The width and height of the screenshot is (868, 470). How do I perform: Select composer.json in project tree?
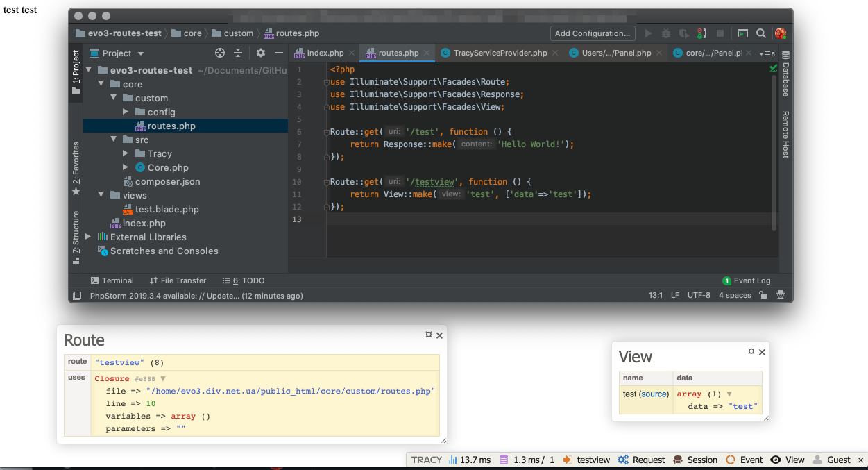click(x=185, y=181)
